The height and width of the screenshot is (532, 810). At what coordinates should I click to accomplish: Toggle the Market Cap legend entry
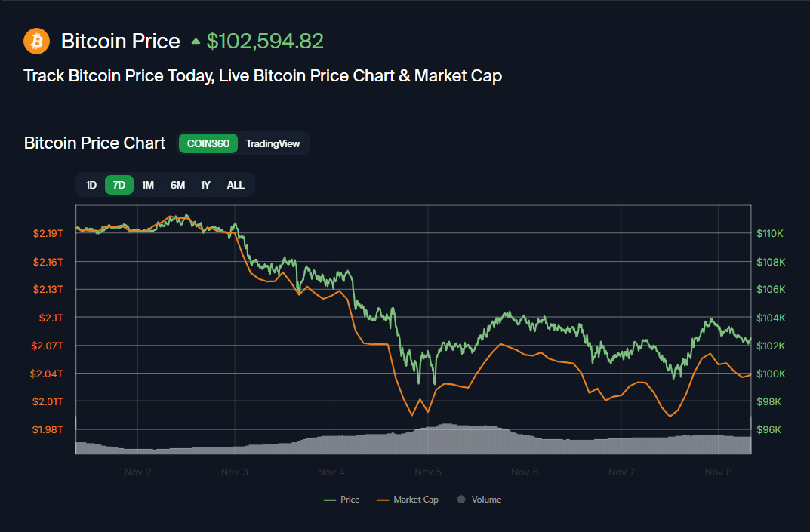[408, 500]
